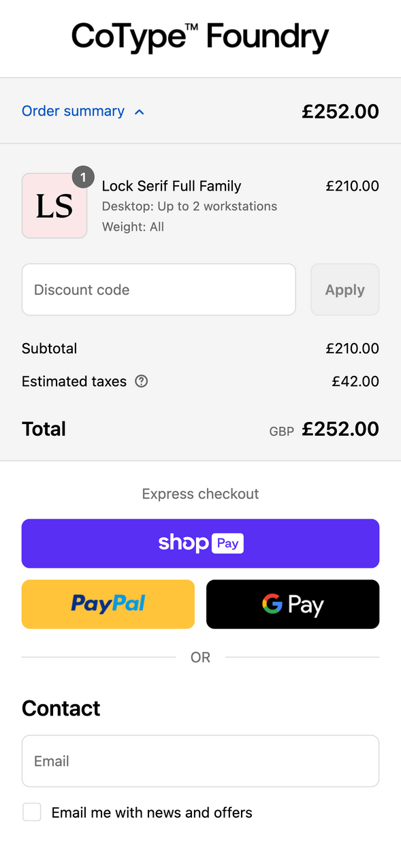The image size is (401, 868).
Task: Click the quantity badge on product image
Action: 83,177
